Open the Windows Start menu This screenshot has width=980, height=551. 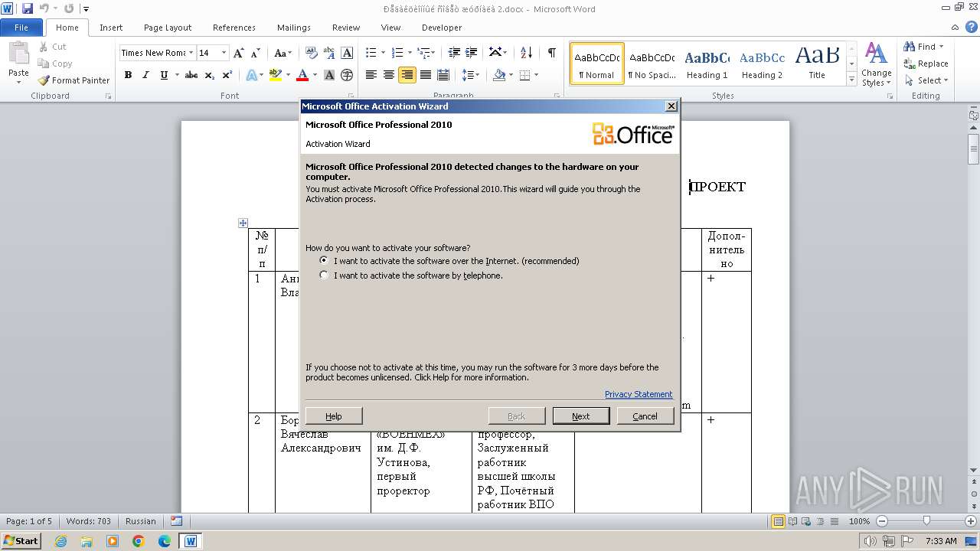(21, 540)
